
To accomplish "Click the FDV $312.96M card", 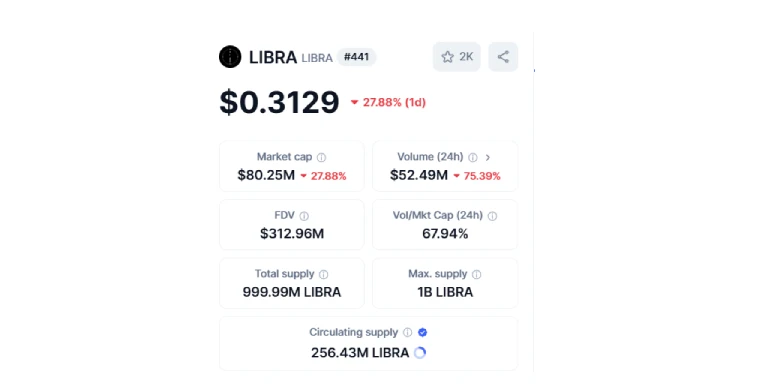I will 292,225.
